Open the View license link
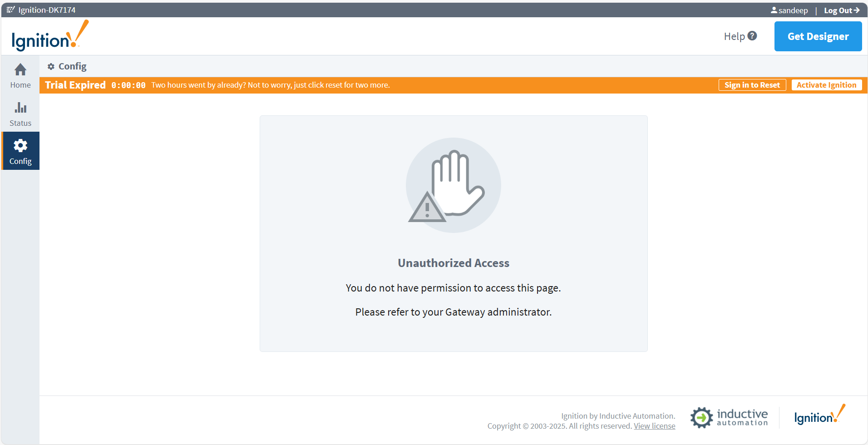Image resolution: width=868 pixels, height=445 pixels. coord(655,426)
